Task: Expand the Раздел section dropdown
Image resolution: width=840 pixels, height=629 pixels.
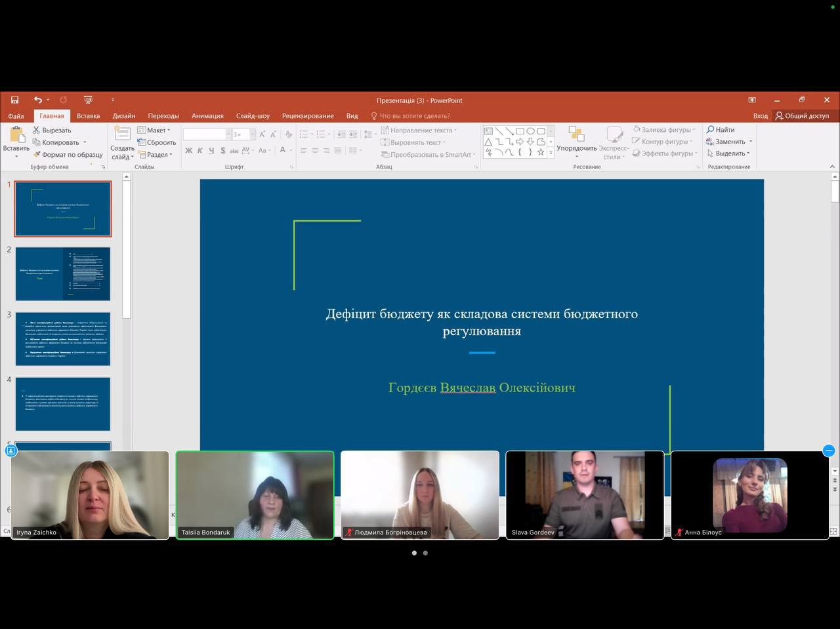Action: tap(156, 155)
